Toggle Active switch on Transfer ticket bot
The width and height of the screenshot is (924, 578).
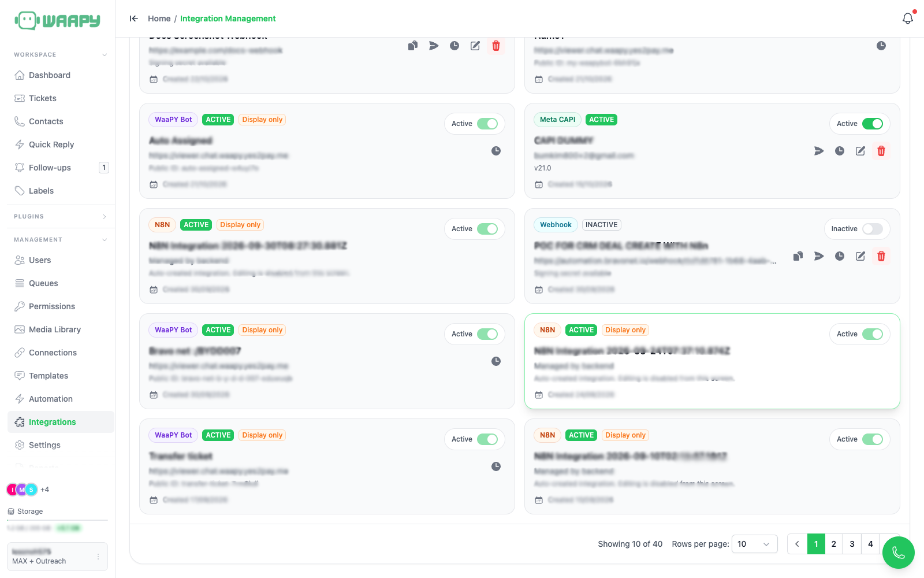pyautogui.click(x=487, y=439)
